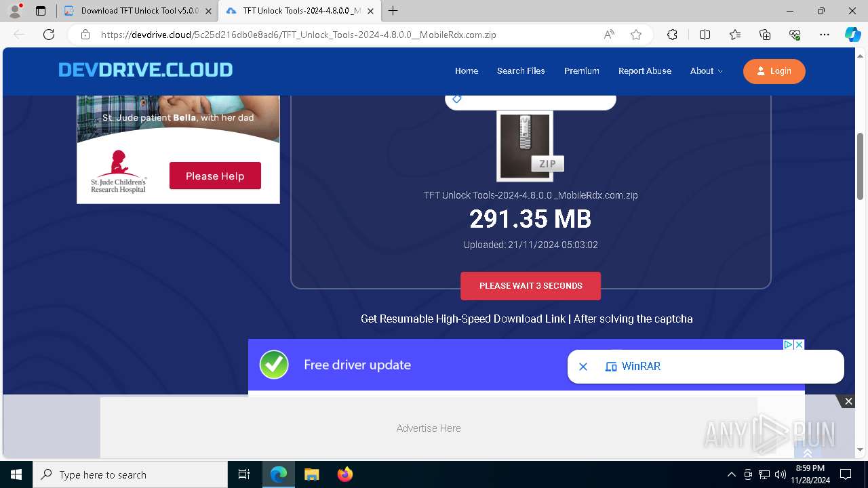Screen dimensions: 868x488
Task: Open the Extensions icon
Action: pos(672,35)
